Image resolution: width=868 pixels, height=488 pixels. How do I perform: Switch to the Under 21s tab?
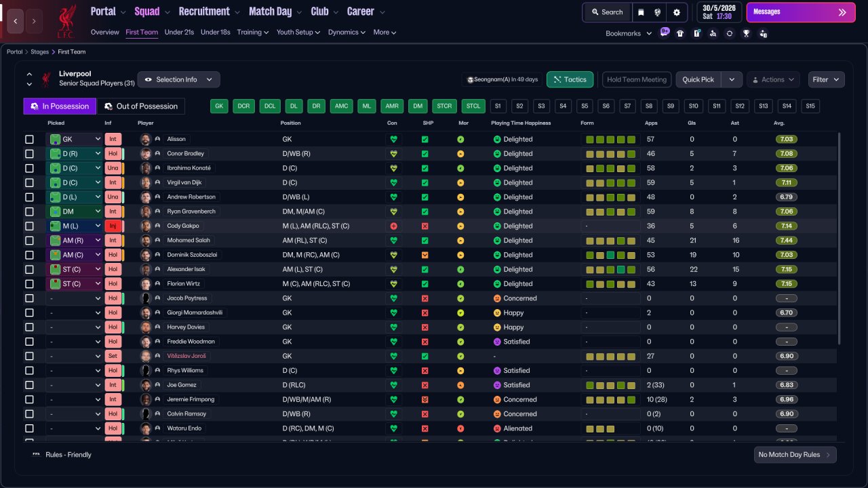tap(179, 33)
